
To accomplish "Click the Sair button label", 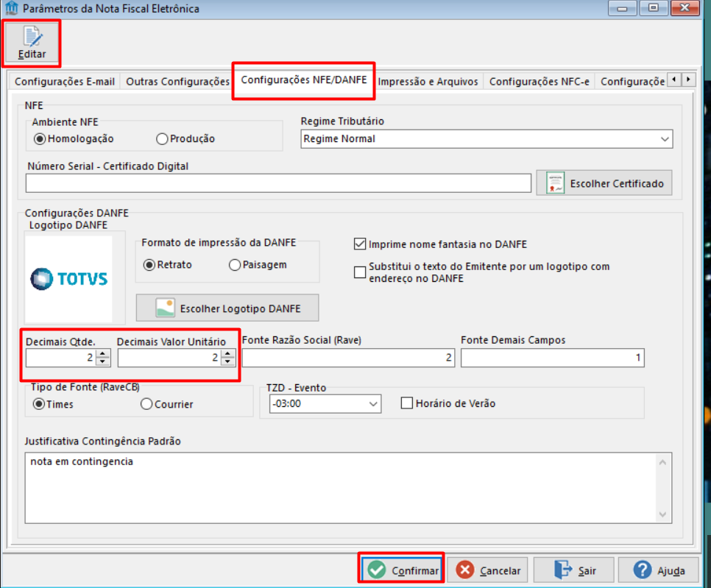I will pyautogui.click(x=587, y=571).
